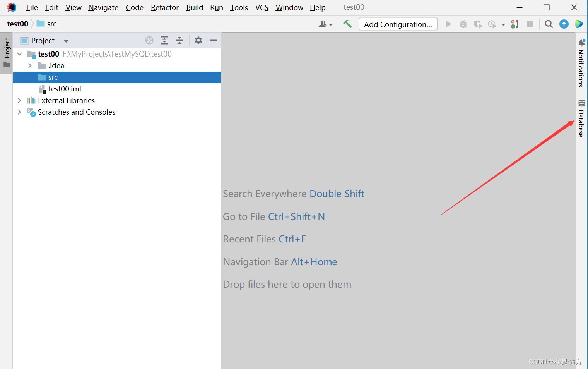Click Select Opened File crosshair icon
Screen dimensions: 588x369
click(x=149, y=40)
